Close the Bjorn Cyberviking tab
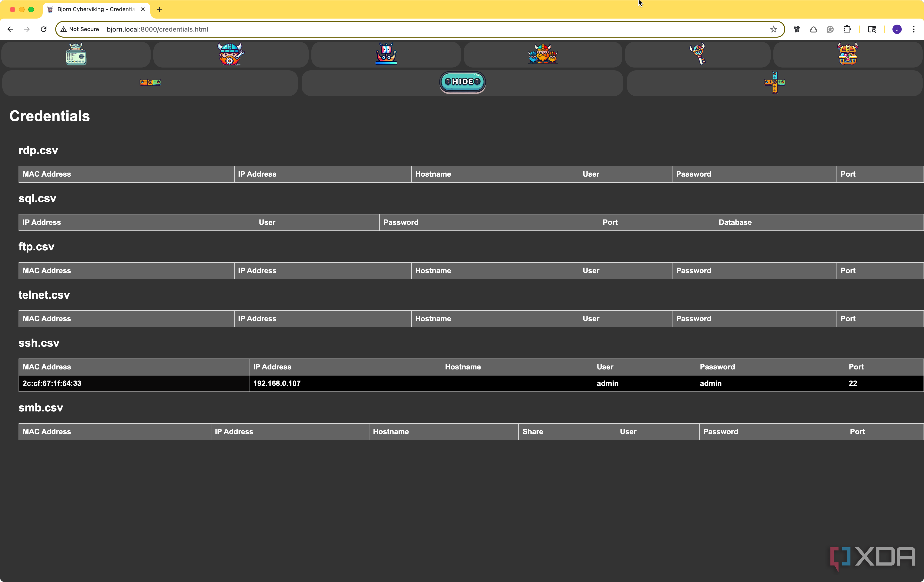This screenshot has height=582, width=924. (x=143, y=9)
